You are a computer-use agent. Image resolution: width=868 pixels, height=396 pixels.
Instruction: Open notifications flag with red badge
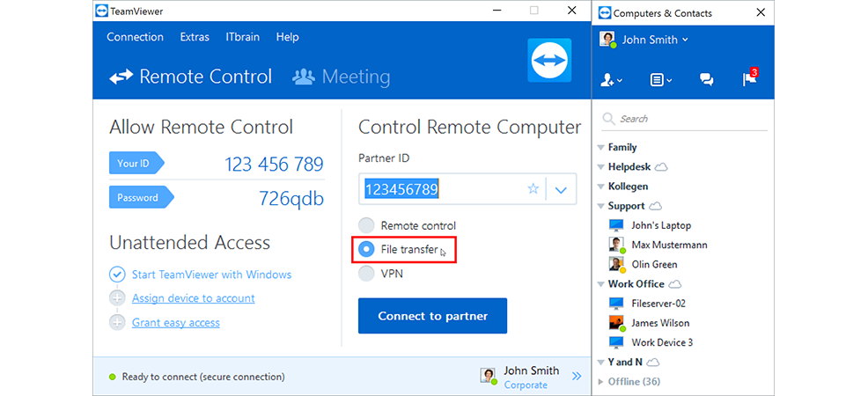point(750,78)
